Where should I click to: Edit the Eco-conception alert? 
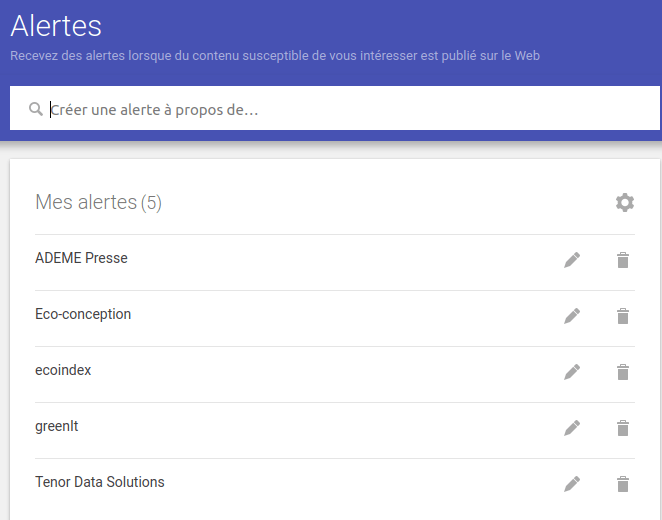572,316
